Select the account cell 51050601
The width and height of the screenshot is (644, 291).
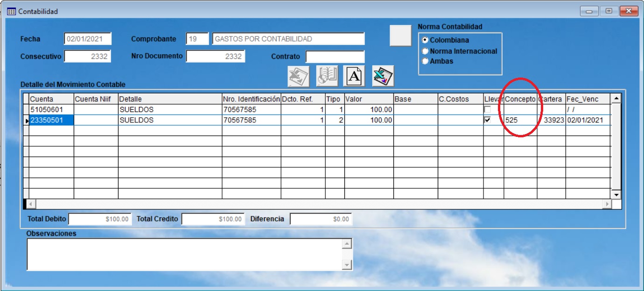point(51,109)
